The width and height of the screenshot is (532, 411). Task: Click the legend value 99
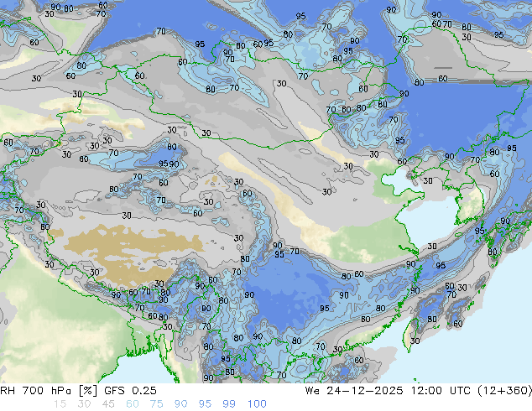229,404
